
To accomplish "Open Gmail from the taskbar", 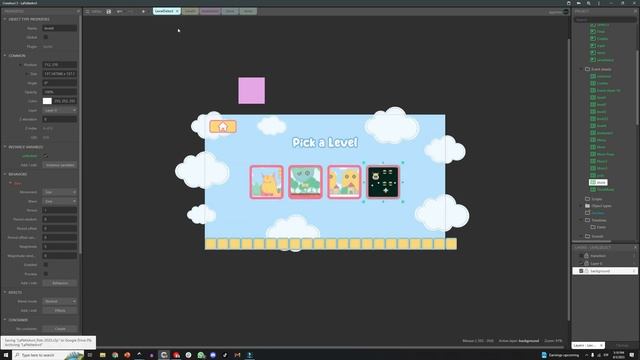I will [x=238, y=355].
